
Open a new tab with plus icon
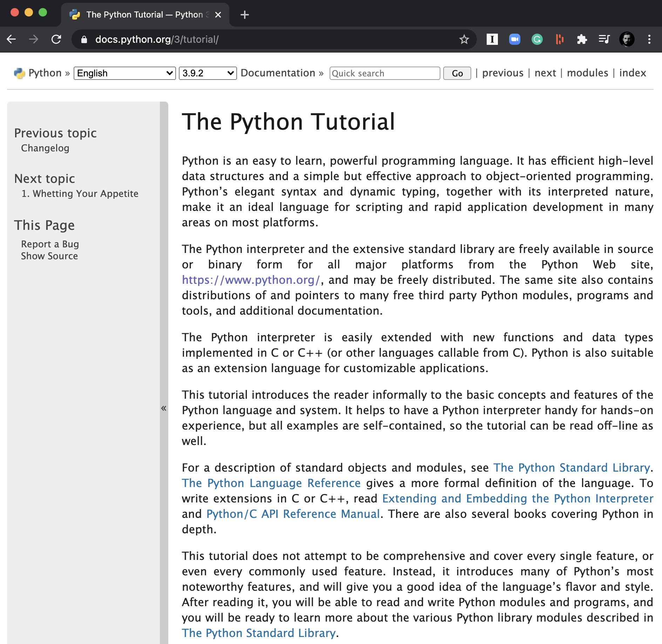[x=245, y=15]
